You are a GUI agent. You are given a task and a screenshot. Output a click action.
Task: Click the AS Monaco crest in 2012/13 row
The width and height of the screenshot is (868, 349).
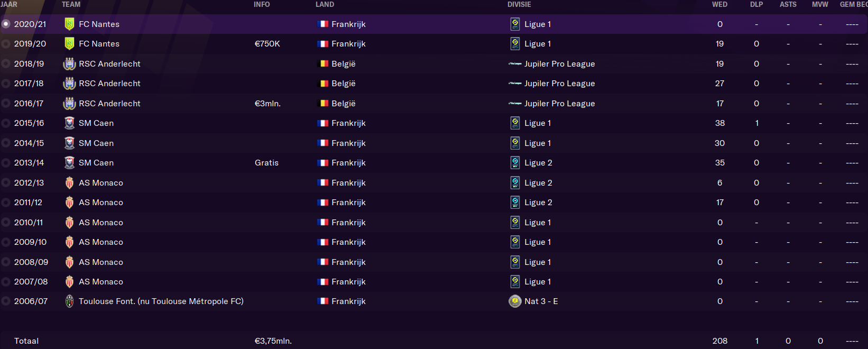tap(69, 182)
